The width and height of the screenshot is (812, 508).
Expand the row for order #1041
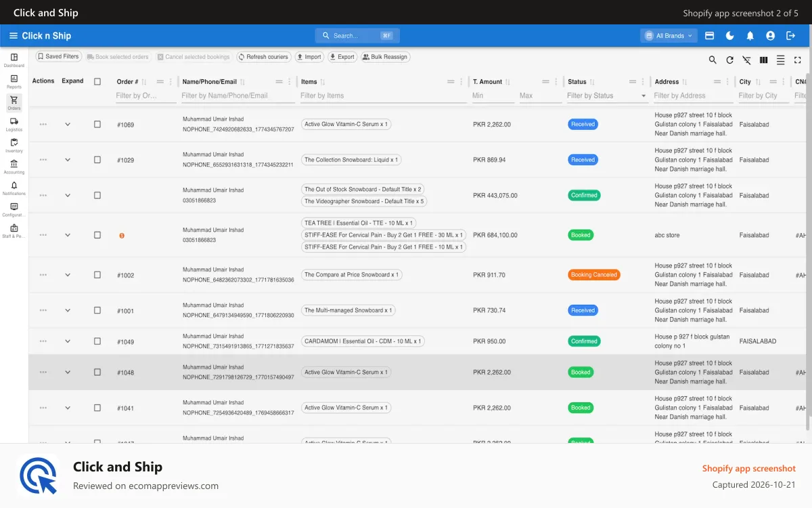(68, 408)
